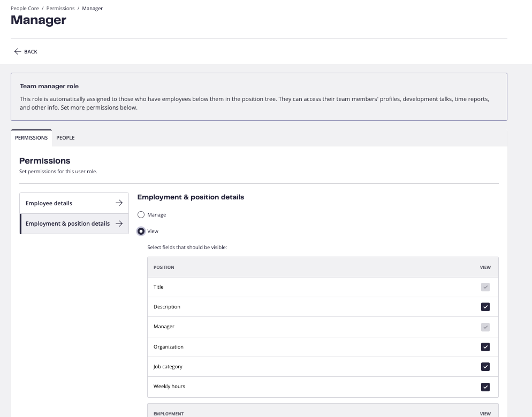Switch to the People tab
The image size is (532, 417).
point(65,137)
